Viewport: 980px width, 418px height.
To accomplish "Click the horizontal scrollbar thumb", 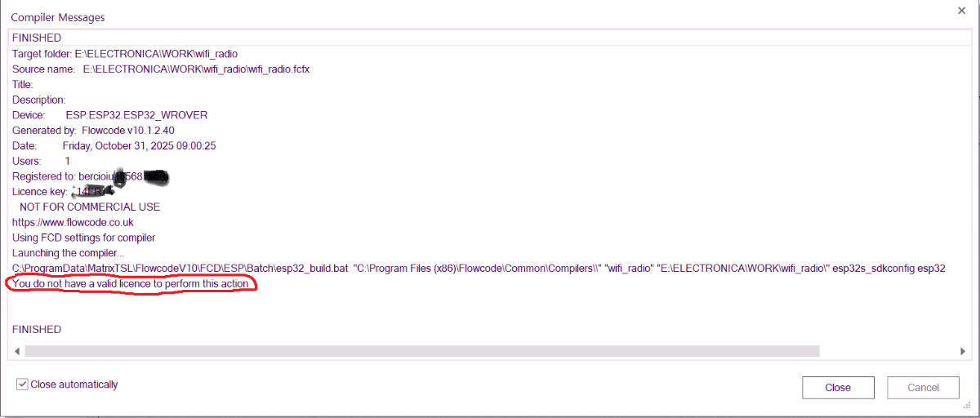I will pos(421,351).
